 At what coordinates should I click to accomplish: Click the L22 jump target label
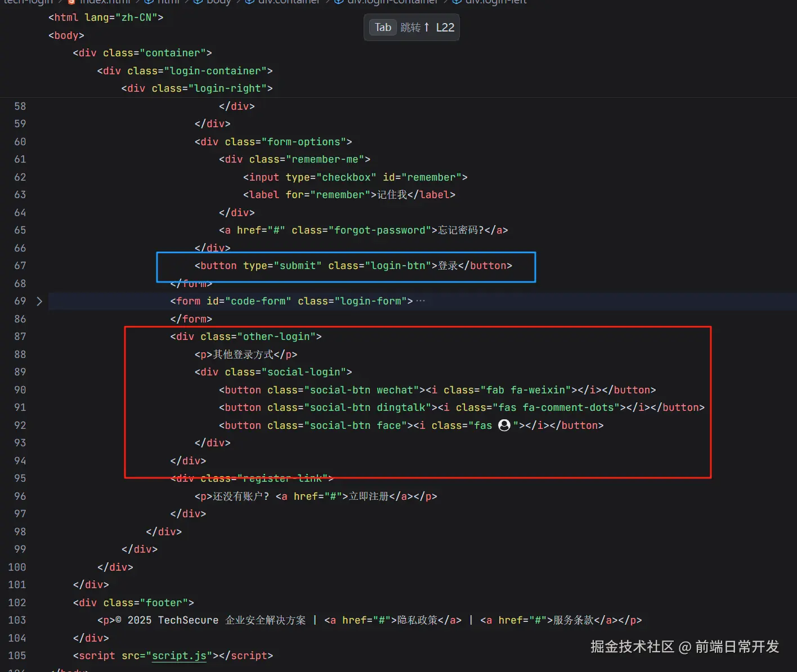coord(445,28)
